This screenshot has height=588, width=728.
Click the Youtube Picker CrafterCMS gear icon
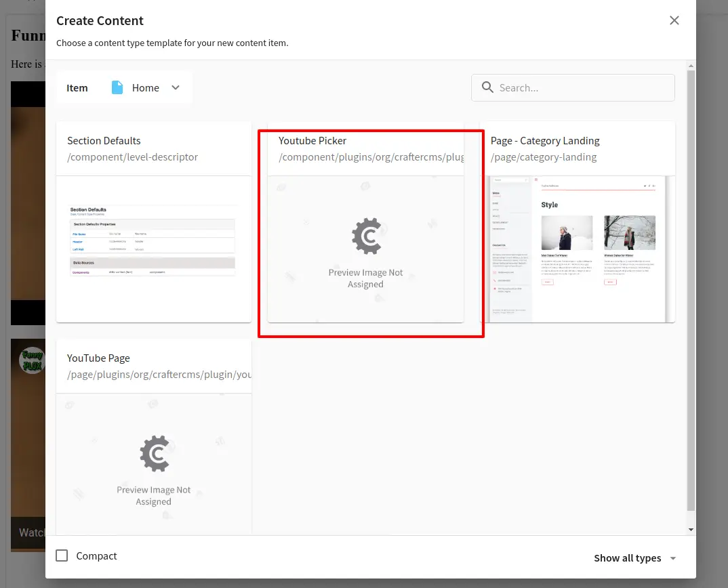[x=366, y=236]
